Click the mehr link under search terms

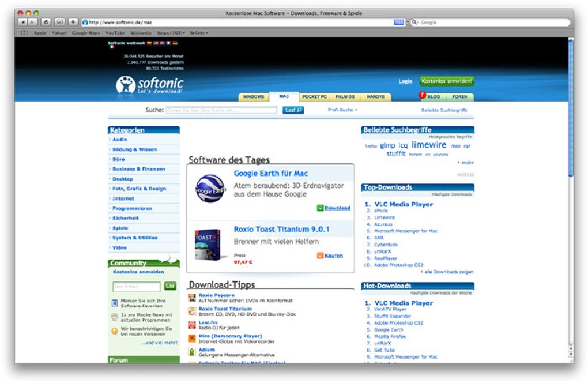(468, 163)
